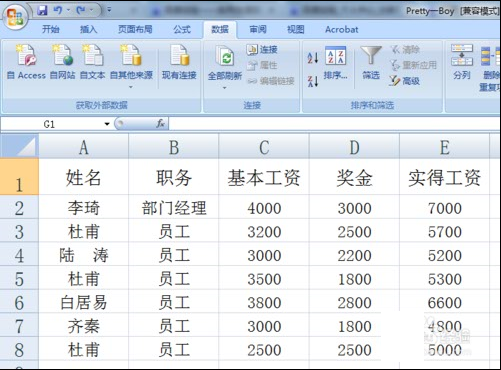The width and height of the screenshot is (501, 370).
Task: Select the cell containing 齐秦
Action: pos(84,325)
